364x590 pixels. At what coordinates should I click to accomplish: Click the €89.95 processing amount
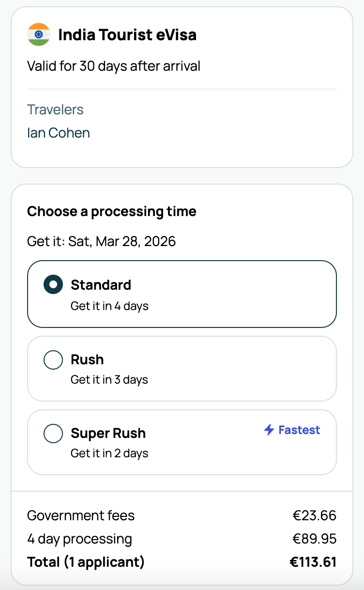click(314, 539)
